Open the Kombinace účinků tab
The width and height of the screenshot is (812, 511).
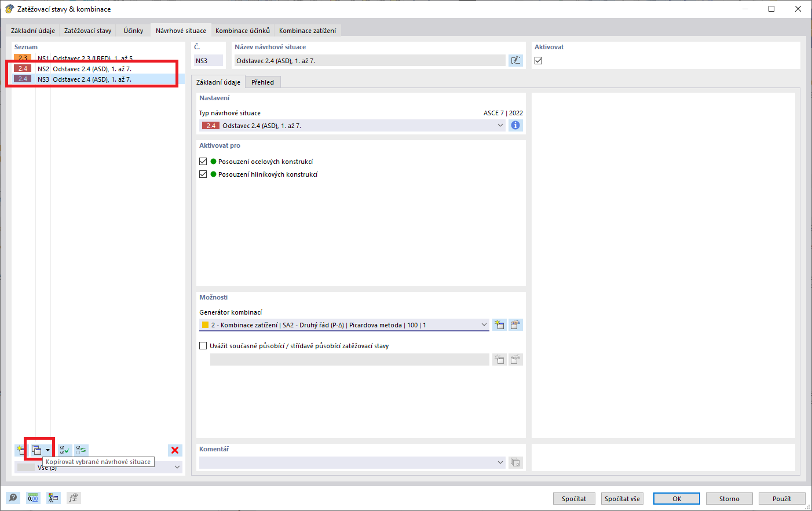coord(243,31)
